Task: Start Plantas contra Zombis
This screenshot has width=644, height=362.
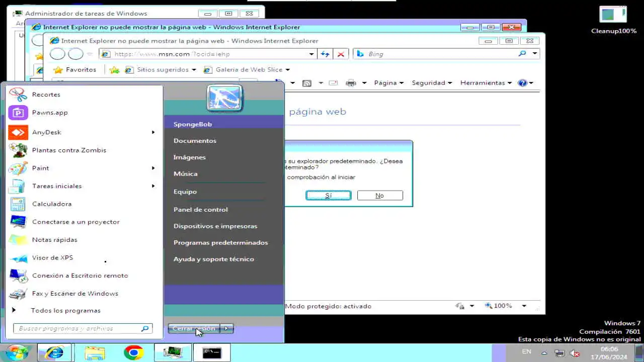Action: coord(84,150)
